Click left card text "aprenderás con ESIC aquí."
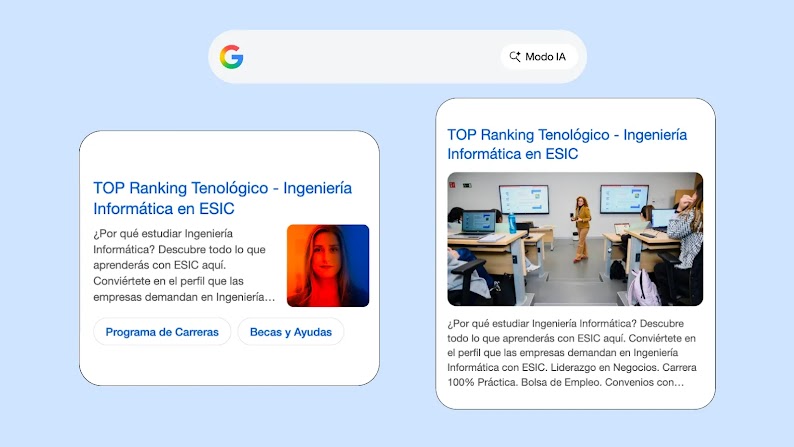Image resolution: width=794 pixels, height=447 pixels. click(160, 265)
